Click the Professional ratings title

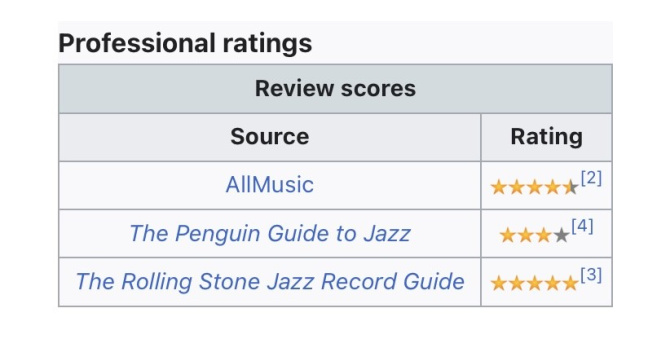pos(185,43)
